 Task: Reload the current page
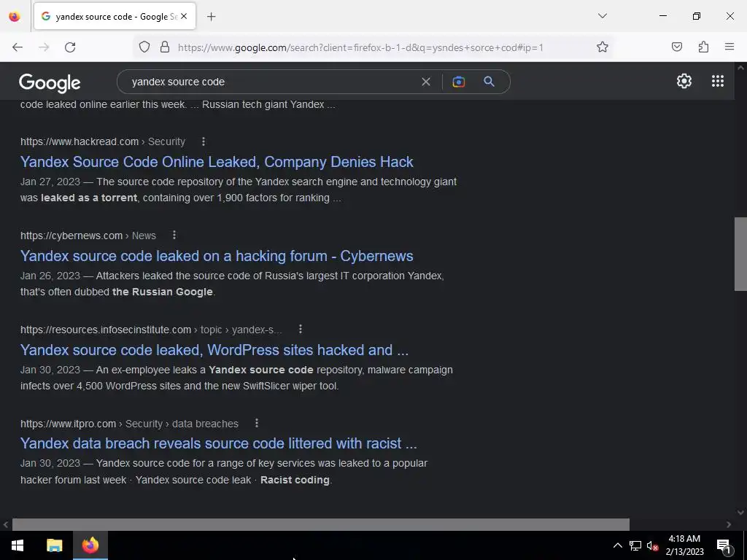coord(70,47)
